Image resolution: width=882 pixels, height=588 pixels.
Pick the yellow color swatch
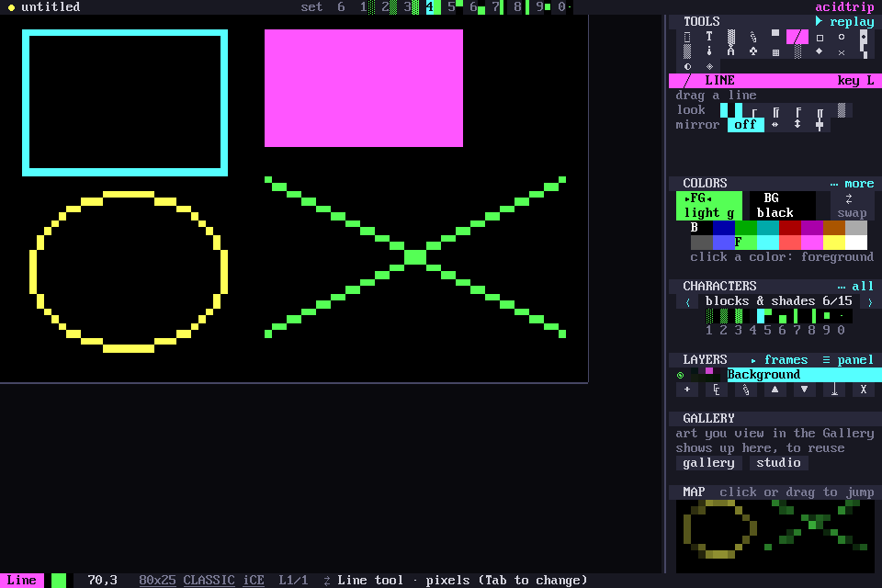click(x=833, y=243)
